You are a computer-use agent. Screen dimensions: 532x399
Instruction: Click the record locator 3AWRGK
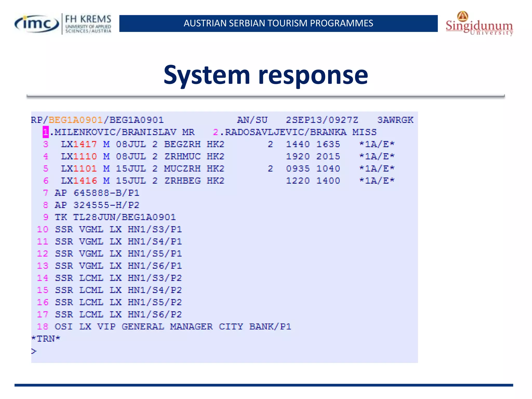(x=395, y=120)
